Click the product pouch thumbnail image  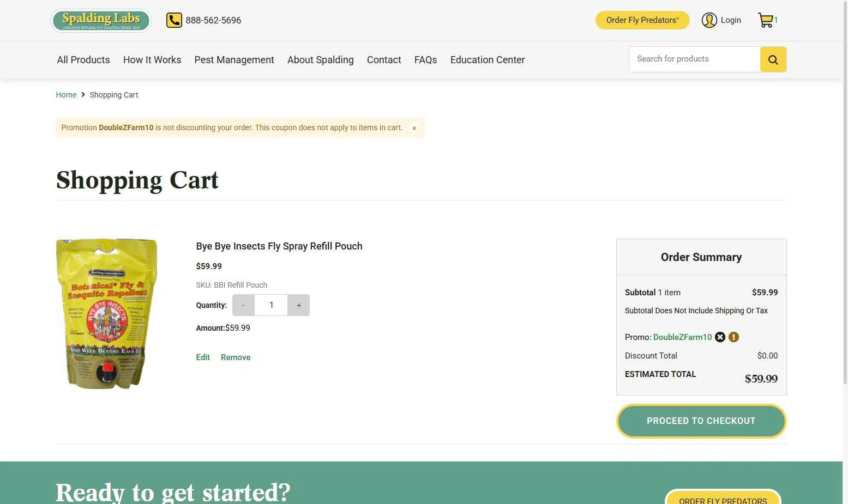(x=107, y=314)
